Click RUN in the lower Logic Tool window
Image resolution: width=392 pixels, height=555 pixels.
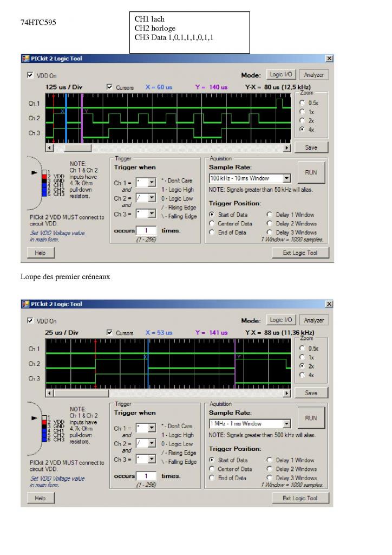pos(311,418)
